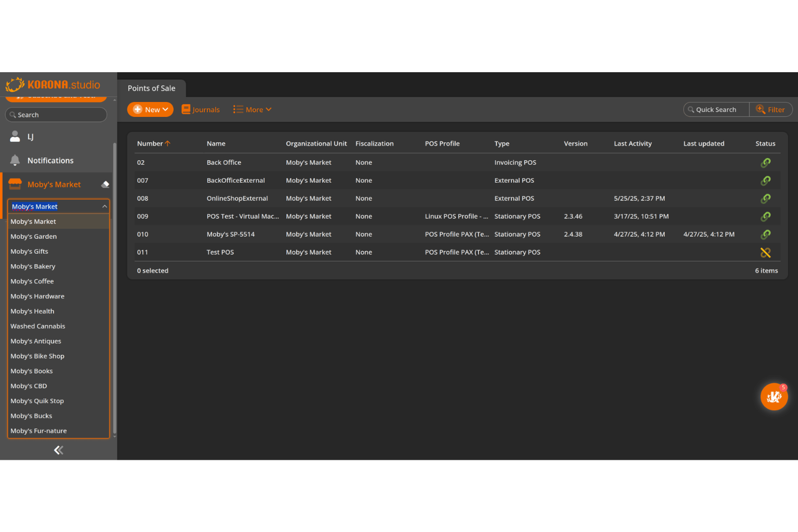The height and width of the screenshot is (532, 798).
Task: Open the LJ user profile icon
Action: tap(15, 136)
